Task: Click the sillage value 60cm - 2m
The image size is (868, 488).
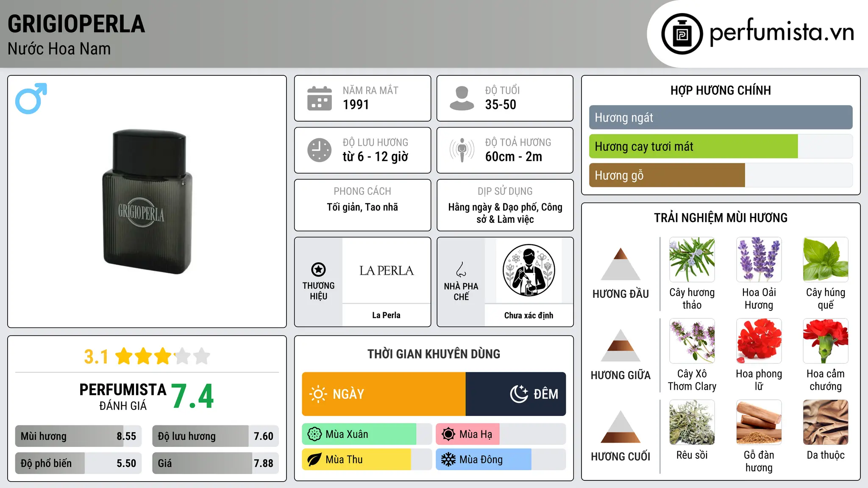Action: pos(514,157)
